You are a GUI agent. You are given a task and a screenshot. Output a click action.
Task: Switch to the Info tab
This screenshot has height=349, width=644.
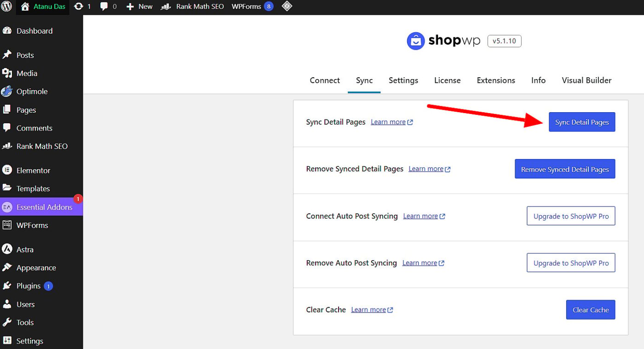[538, 80]
